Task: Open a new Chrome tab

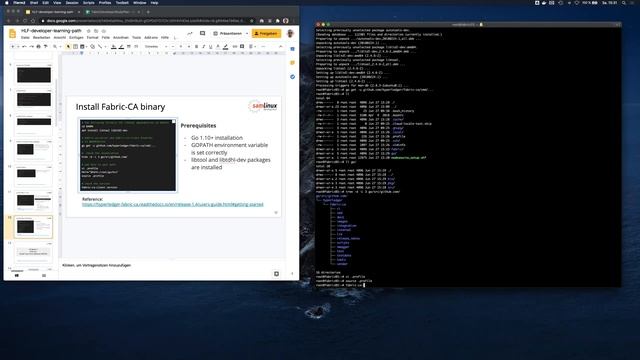Action: tap(148, 12)
